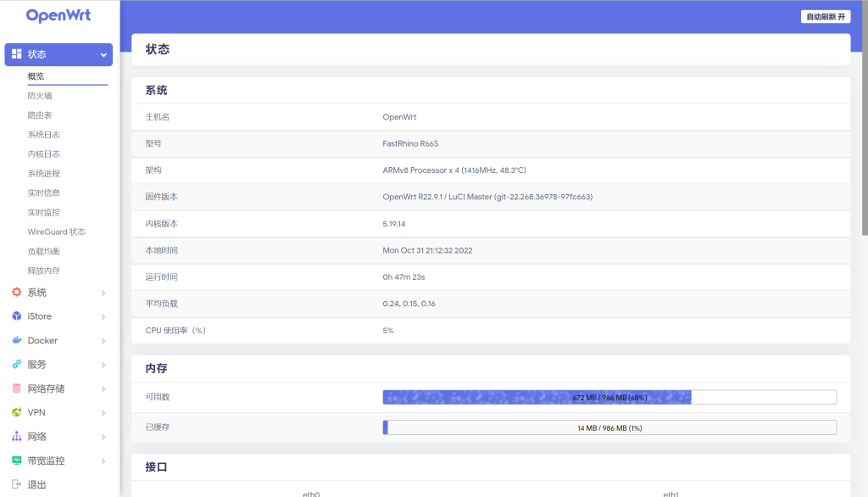This screenshot has width=868, height=497.
Task: Click model value FastRhino R66S
Action: [x=410, y=143]
